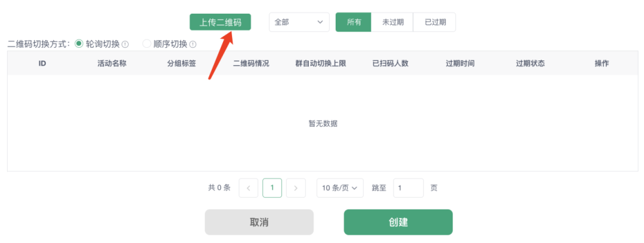Click the 取消 cancel button
Image resolution: width=644 pixels, height=243 pixels.
click(259, 222)
